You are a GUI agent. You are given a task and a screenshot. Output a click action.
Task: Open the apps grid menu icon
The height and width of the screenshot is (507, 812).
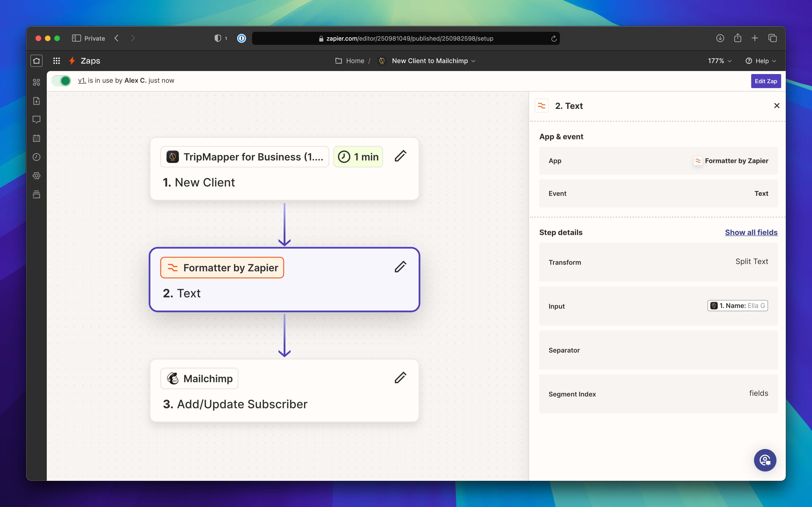56,61
